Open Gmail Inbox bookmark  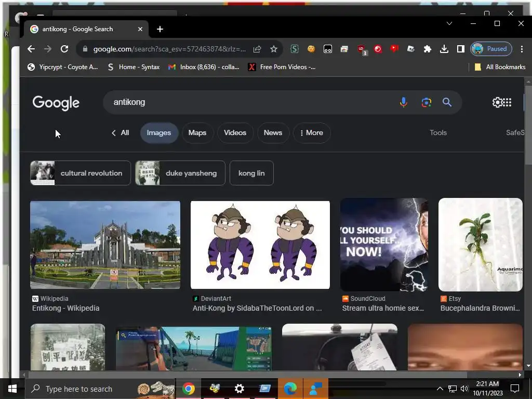(x=204, y=67)
